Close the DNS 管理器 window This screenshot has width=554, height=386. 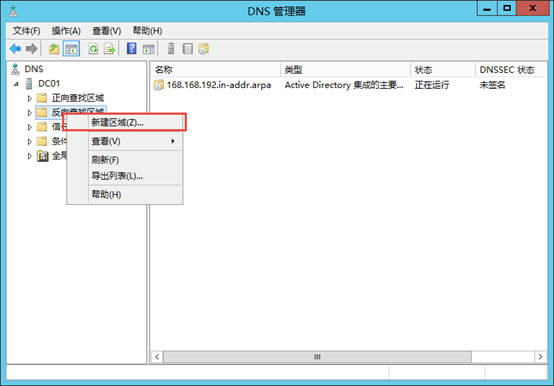pyautogui.click(x=533, y=8)
